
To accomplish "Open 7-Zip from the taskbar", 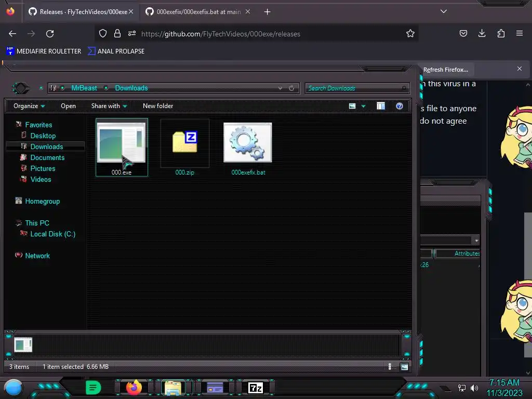I will tap(256, 388).
